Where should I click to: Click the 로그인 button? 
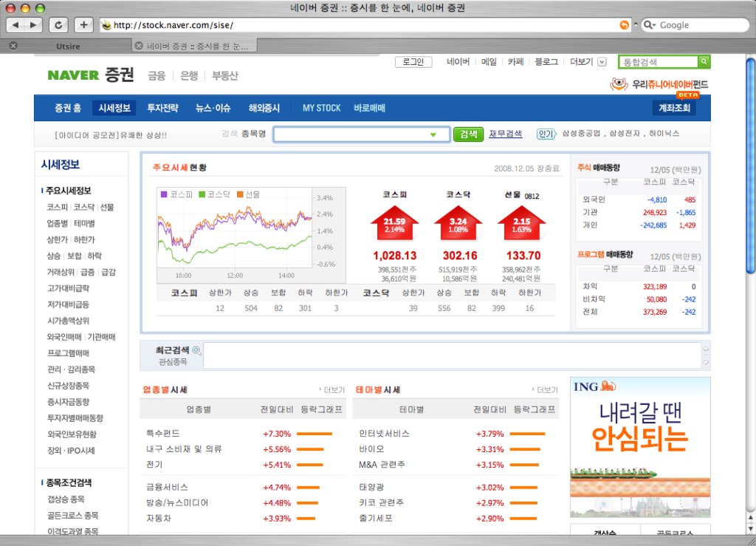(x=413, y=62)
